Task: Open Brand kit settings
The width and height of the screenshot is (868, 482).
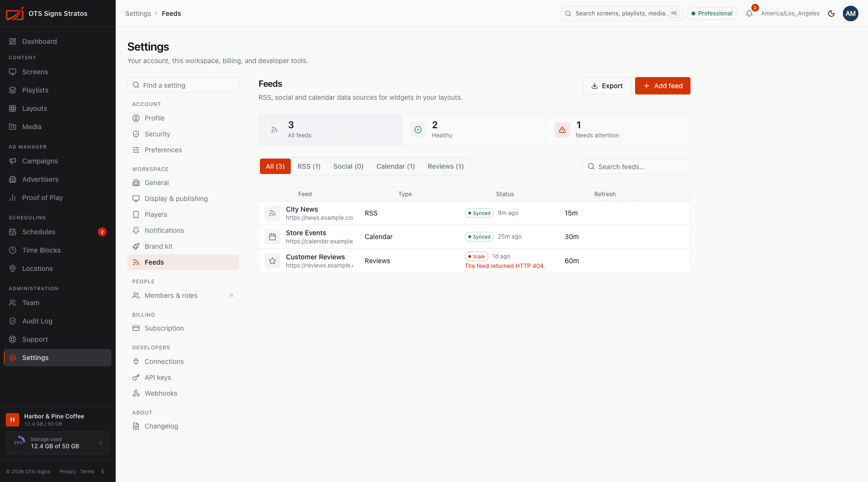Action: tap(183, 246)
